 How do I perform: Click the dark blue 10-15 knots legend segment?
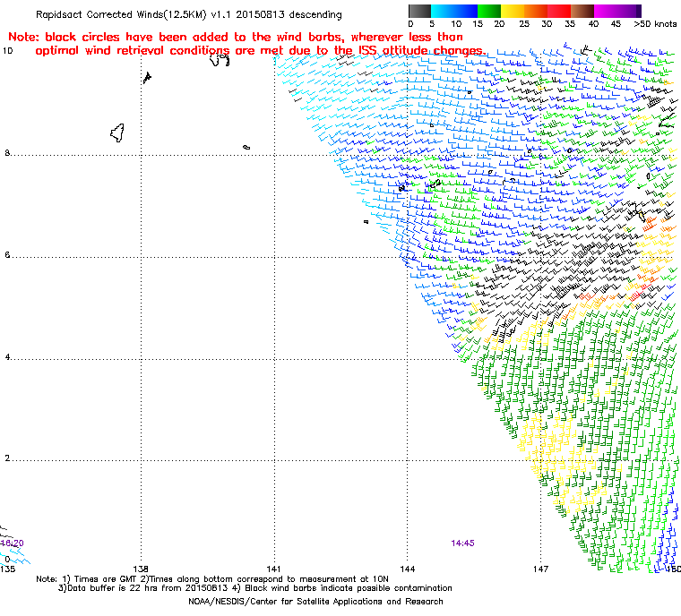(x=466, y=11)
